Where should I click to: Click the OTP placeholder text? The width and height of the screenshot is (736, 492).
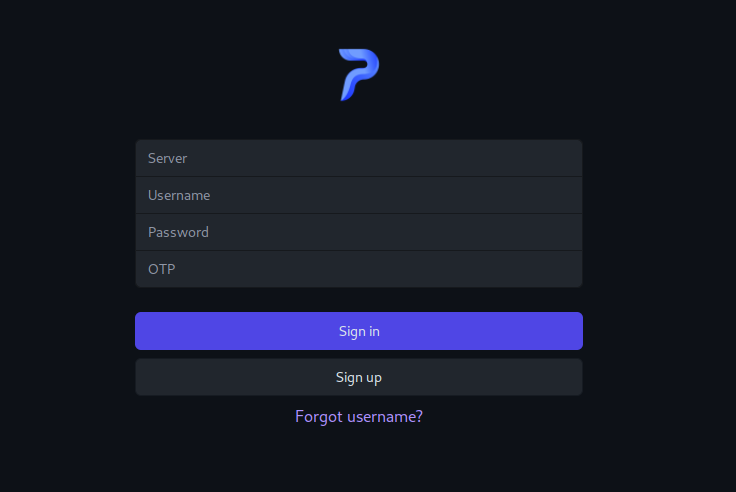tap(161, 269)
